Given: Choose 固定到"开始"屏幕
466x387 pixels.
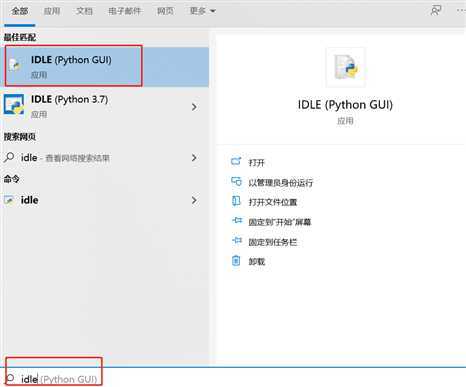Looking at the screenshot, I should coord(280,222).
